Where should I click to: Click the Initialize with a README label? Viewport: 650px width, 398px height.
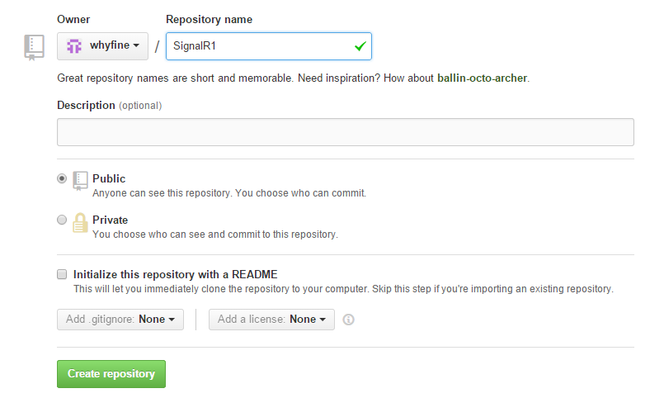coord(175,274)
